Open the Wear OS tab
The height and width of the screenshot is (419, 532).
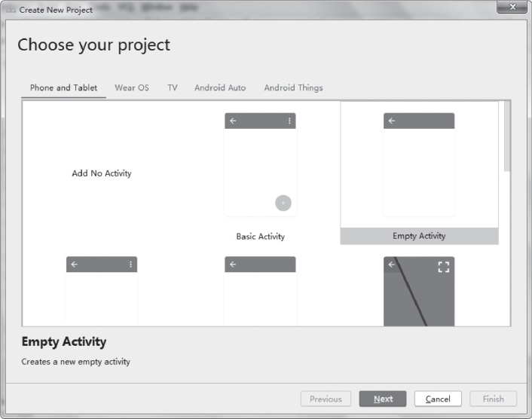tap(132, 88)
